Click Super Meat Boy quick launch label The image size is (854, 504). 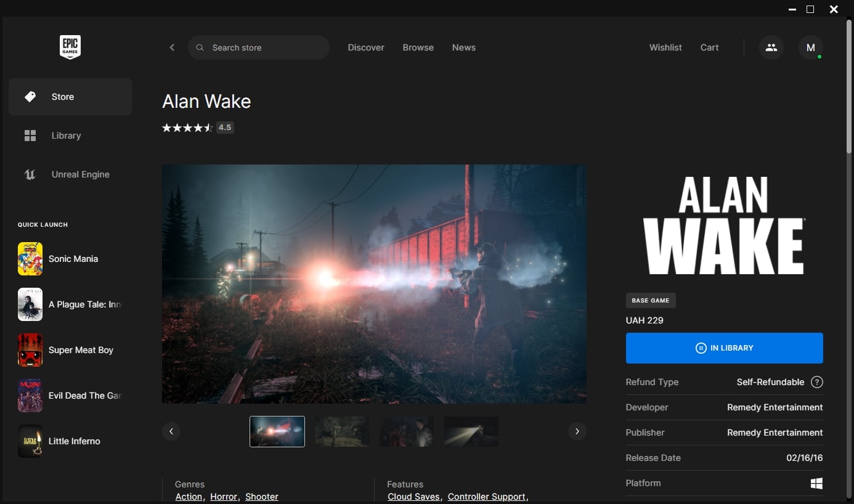pos(81,350)
